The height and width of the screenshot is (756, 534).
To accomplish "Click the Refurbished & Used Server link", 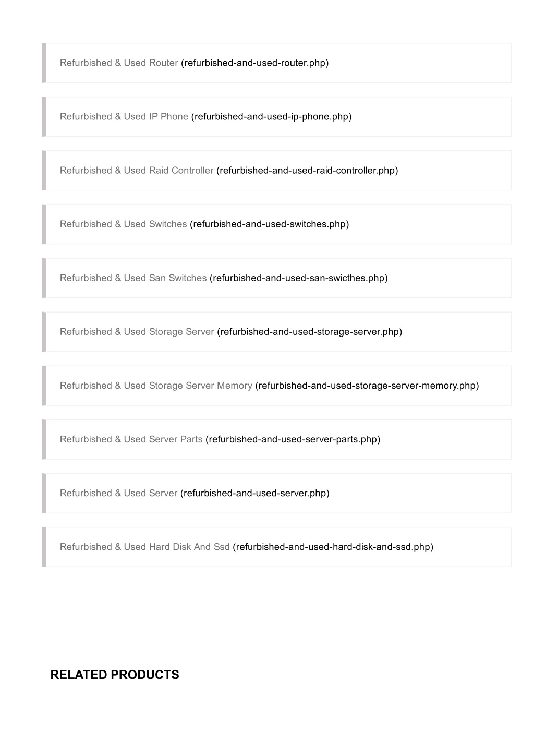I will point(119,493).
